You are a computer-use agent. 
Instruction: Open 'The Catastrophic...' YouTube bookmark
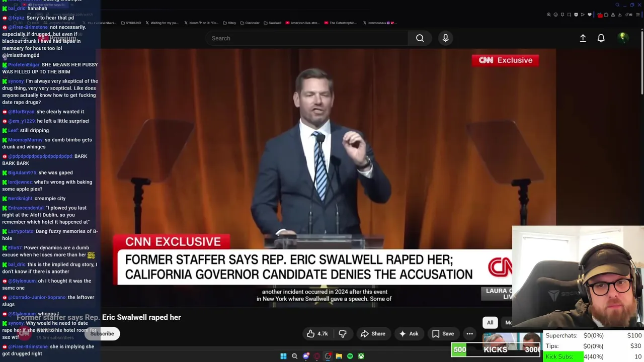coord(341,23)
